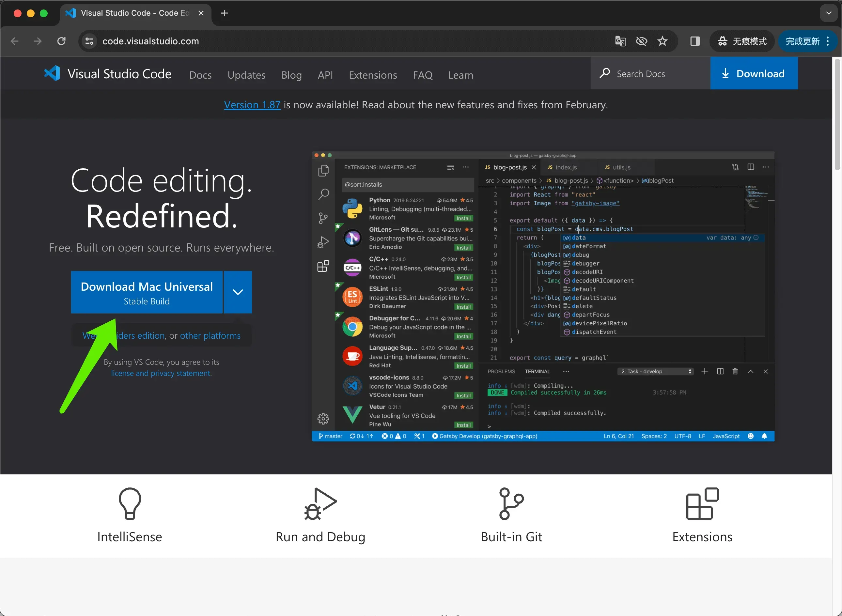Click the crossed-eye tracking protection icon

click(641, 41)
